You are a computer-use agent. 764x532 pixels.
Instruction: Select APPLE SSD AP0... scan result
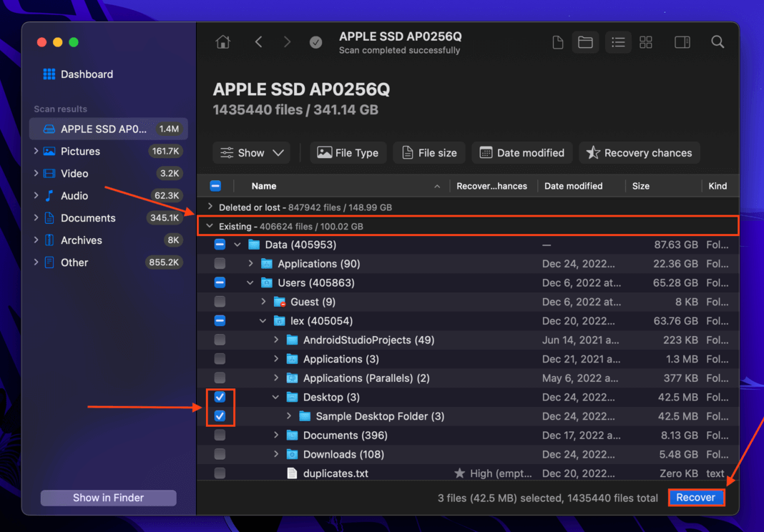click(x=109, y=129)
